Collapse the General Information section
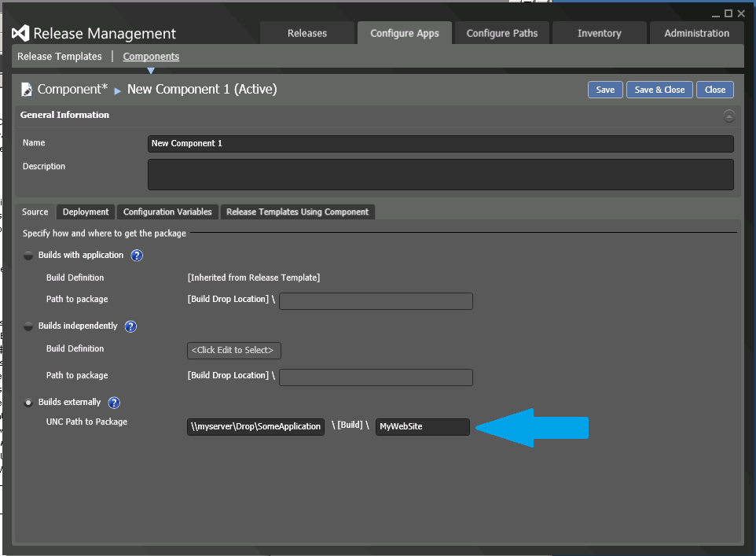The image size is (756, 556). tap(728, 116)
